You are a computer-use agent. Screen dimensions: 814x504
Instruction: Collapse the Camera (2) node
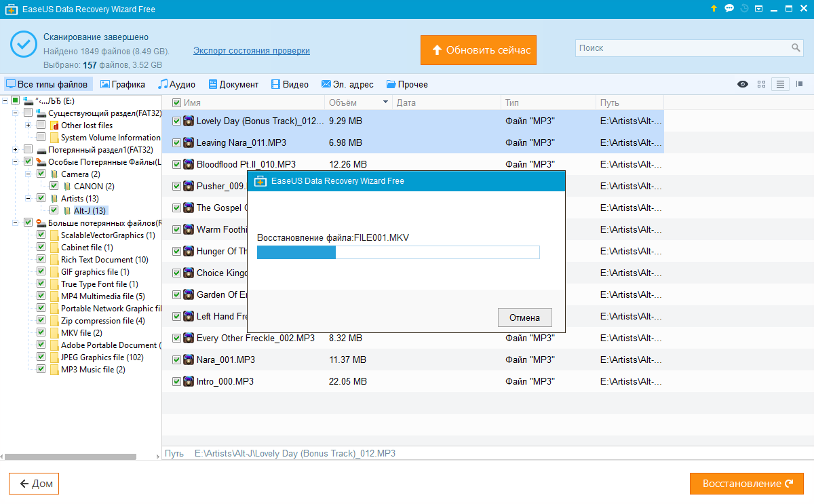(28, 174)
